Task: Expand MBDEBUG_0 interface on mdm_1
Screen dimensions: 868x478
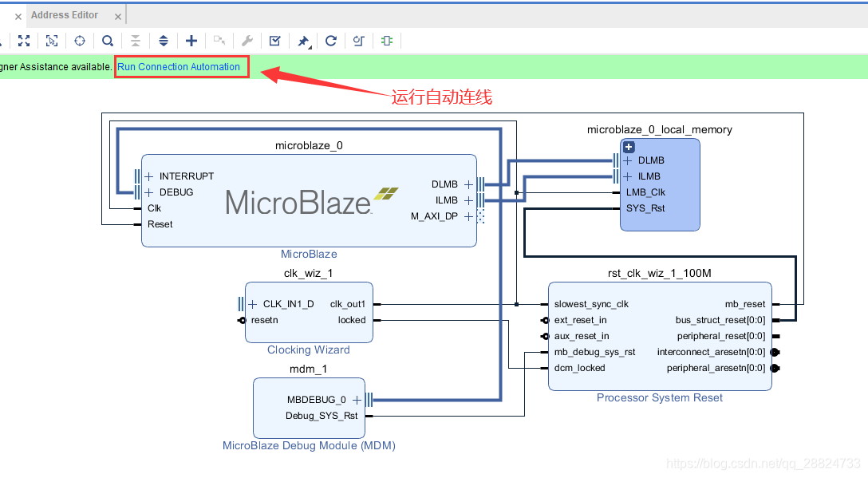Action: pyautogui.click(x=357, y=400)
